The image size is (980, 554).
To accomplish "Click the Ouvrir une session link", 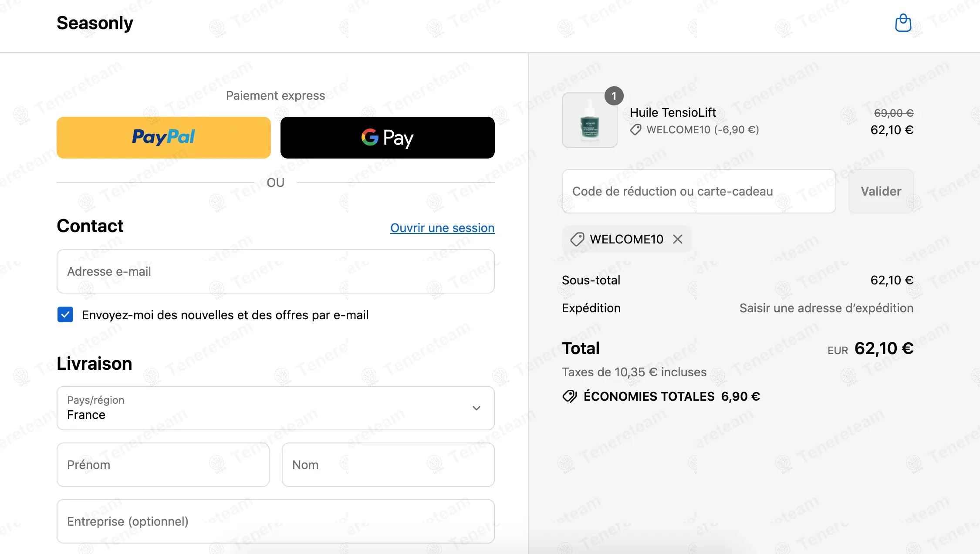I will click(x=443, y=228).
